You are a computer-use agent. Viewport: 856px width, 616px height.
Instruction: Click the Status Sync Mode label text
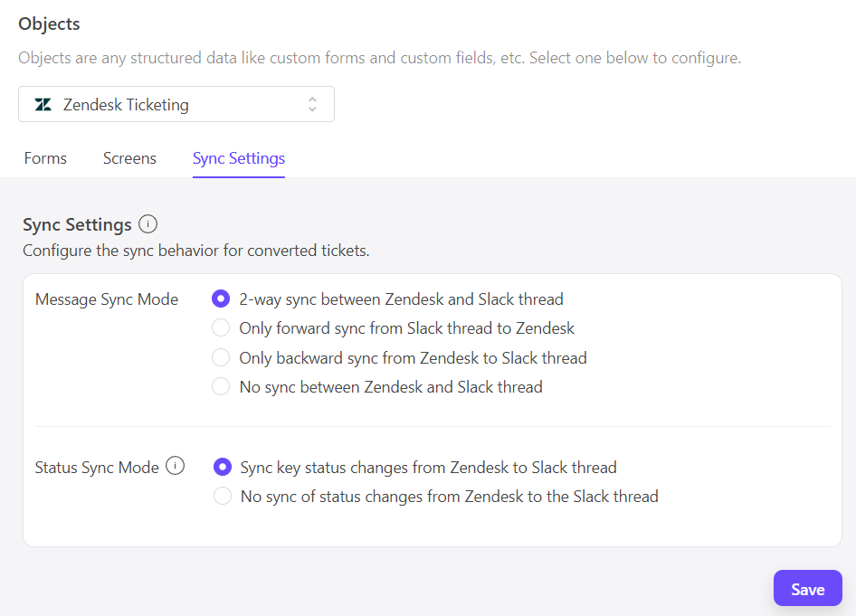click(x=97, y=468)
